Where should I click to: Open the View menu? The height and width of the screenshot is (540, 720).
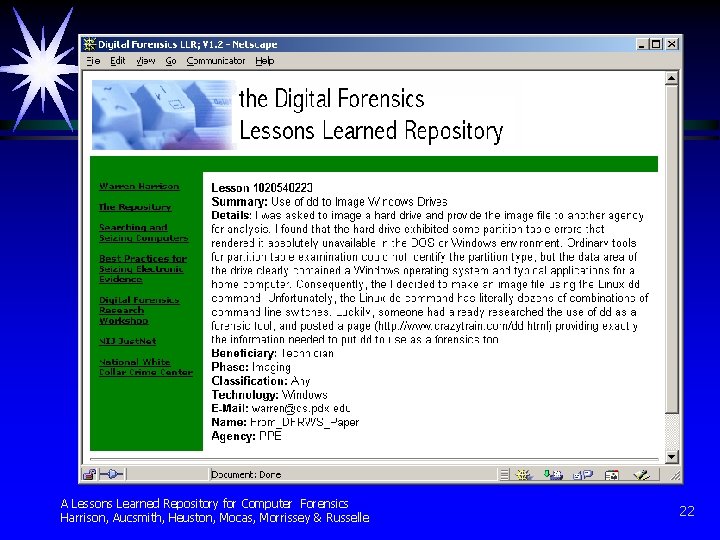click(146, 61)
